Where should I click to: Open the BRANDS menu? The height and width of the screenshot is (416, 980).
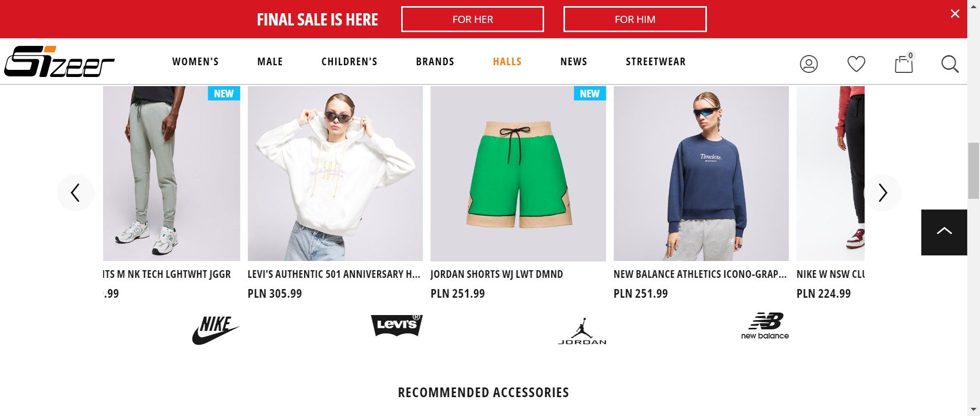click(435, 62)
